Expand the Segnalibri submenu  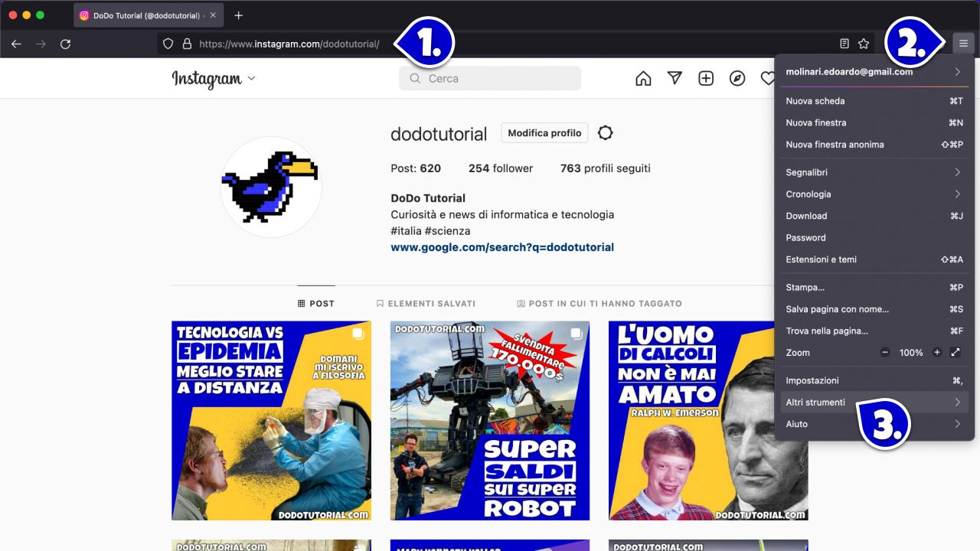click(874, 172)
